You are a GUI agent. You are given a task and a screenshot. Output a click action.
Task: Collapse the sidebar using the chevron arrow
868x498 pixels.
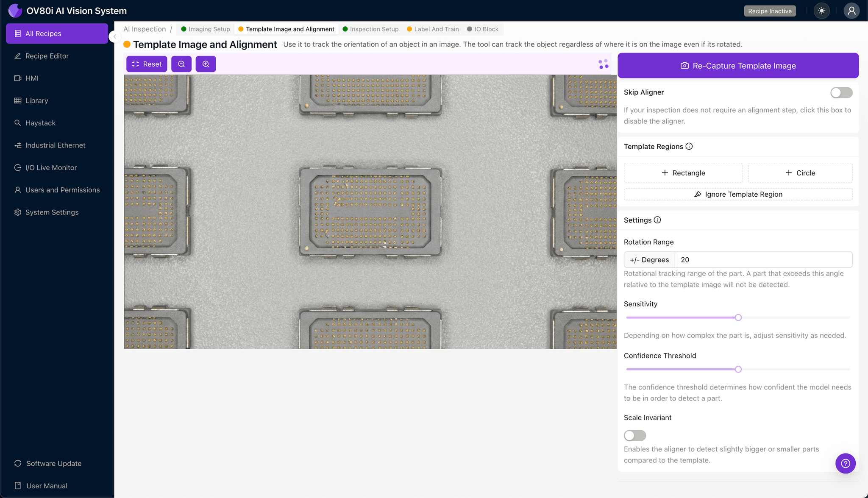(114, 36)
